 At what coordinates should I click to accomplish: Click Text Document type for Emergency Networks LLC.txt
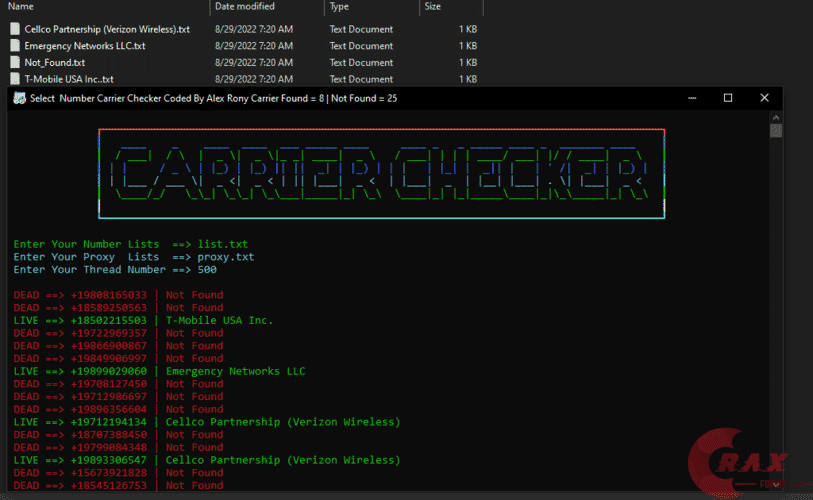tap(361, 46)
